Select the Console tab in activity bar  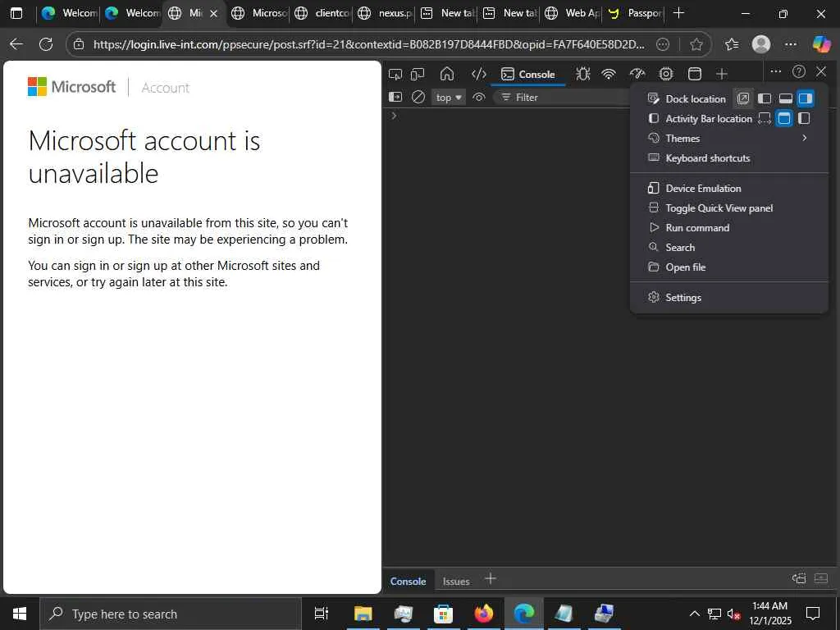(x=528, y=74)
